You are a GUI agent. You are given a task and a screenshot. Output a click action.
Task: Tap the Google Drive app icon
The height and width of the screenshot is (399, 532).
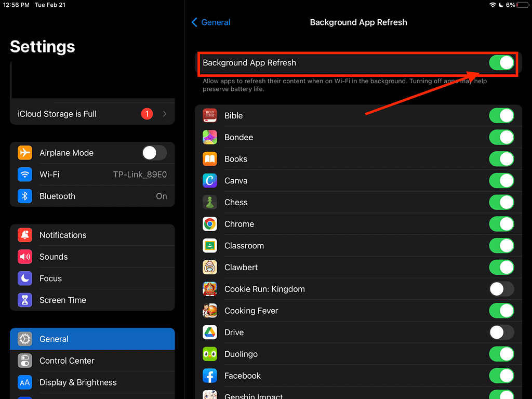point(210,332)
